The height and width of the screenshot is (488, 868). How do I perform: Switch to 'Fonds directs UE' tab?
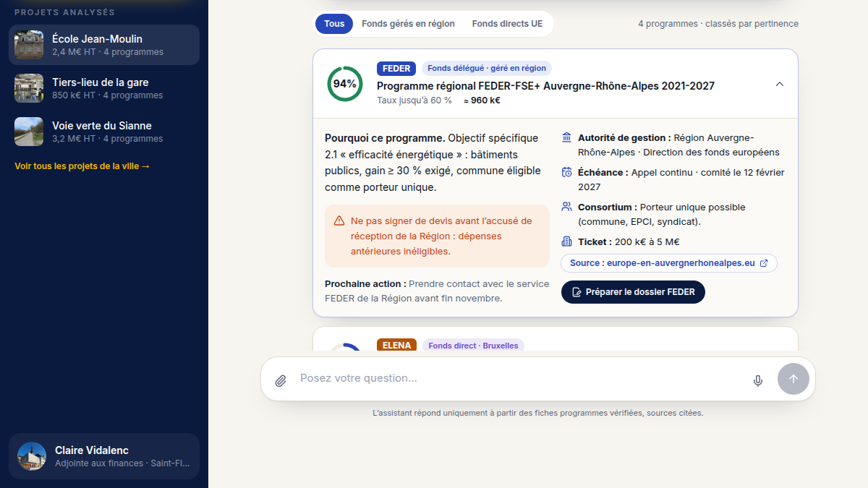coord(507,24)
